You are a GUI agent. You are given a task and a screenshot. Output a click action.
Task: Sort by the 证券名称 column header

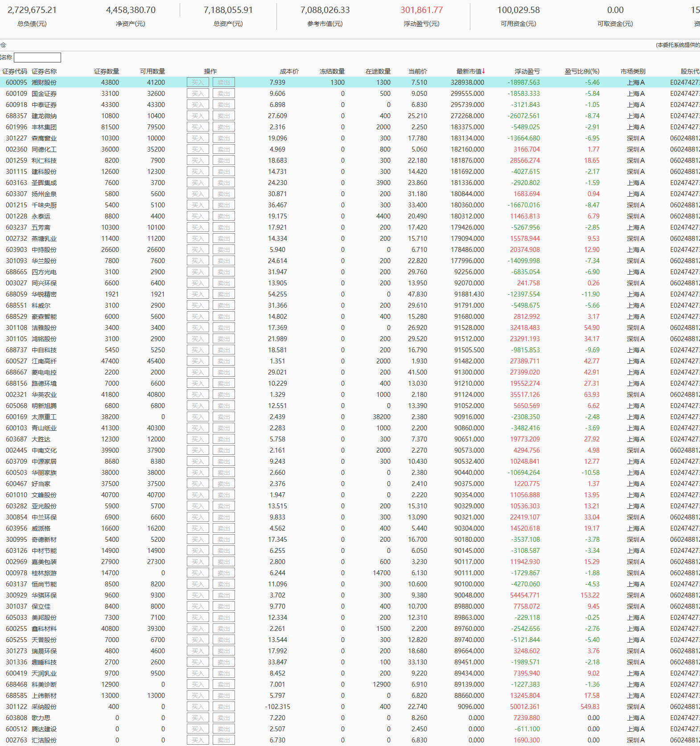[44, 71]
